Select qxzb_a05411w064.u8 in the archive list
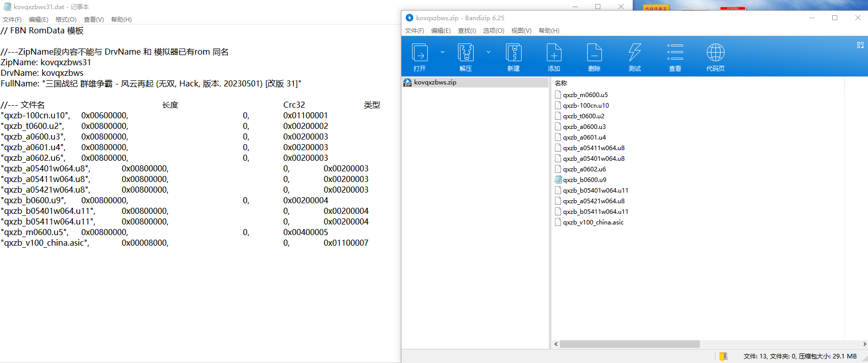868x363 pixels. (x=594, y=148)
